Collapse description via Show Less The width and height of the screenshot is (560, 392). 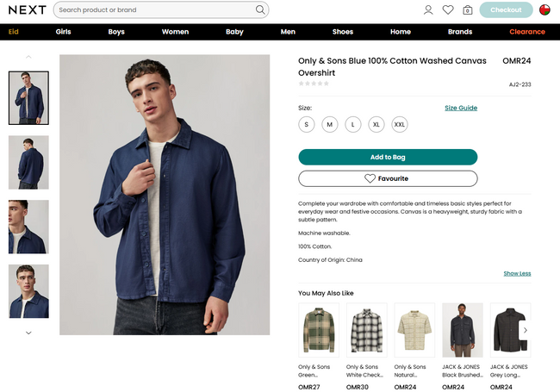(x=517, y=273)
